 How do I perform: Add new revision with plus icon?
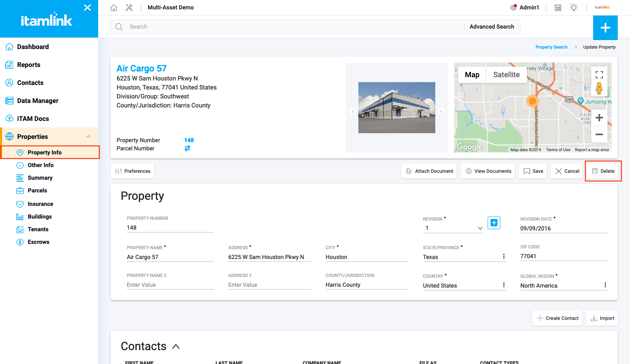point(494,223)
